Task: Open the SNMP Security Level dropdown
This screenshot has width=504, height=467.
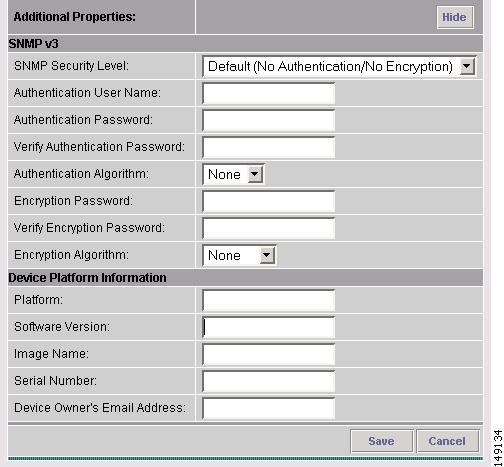Action: (339, 66)
